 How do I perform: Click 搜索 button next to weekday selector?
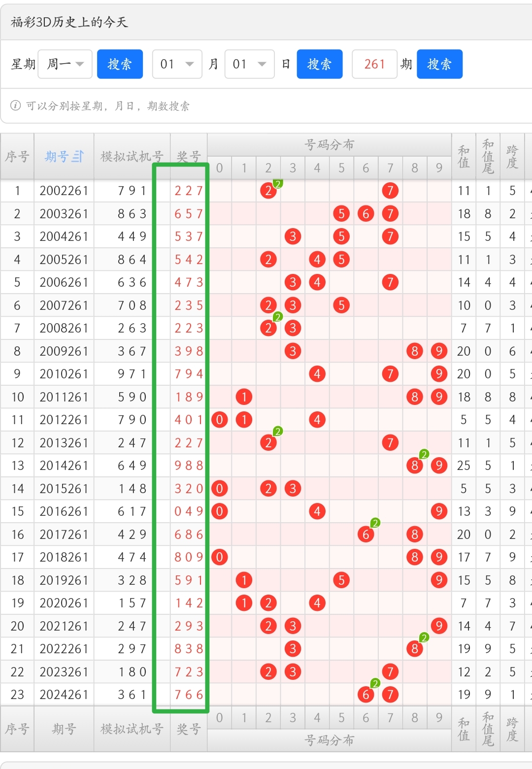click(x=120, y=64)
